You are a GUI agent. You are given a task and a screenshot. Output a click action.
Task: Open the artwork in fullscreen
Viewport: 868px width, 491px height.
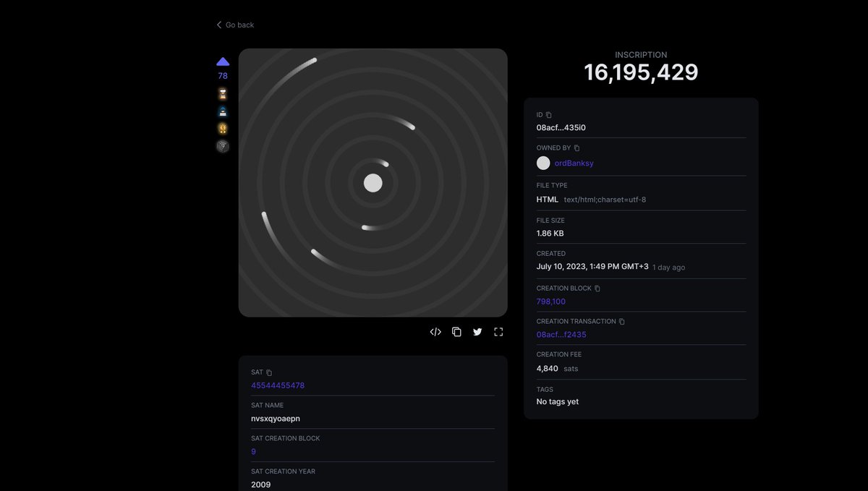[x=498, y=332]
